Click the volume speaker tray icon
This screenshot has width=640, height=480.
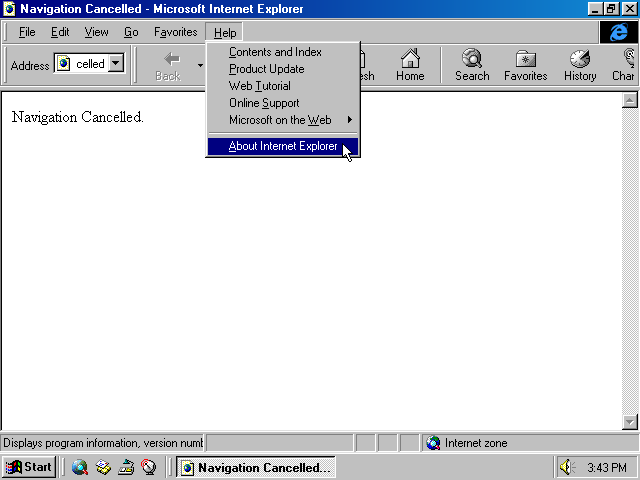coord(567,467)
